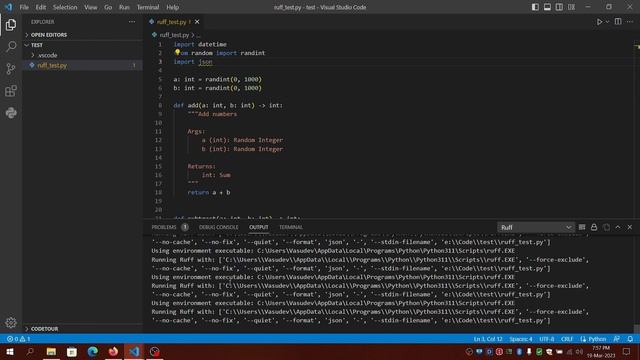Select the ruff_test.py editor tab
The width and height of the screenshot is (640, 360).
172,22
